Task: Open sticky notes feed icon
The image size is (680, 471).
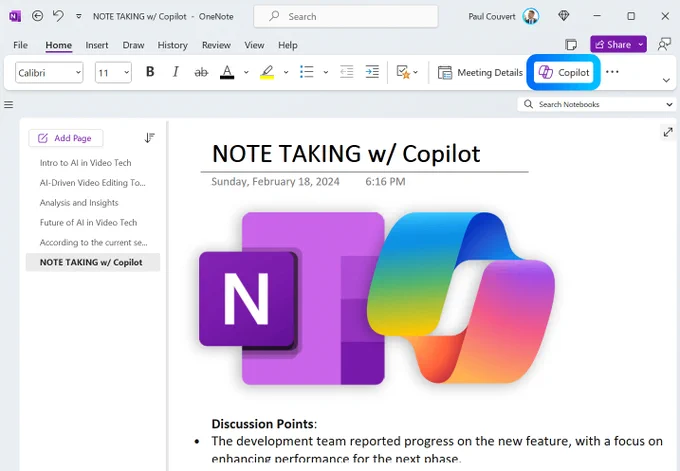Action: [x=571, y=45]
